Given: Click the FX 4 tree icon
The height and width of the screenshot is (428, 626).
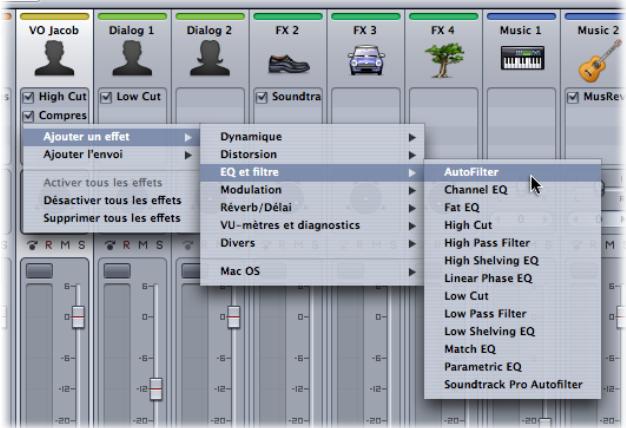Looking at the screenshot, I should tap(444, 60).
